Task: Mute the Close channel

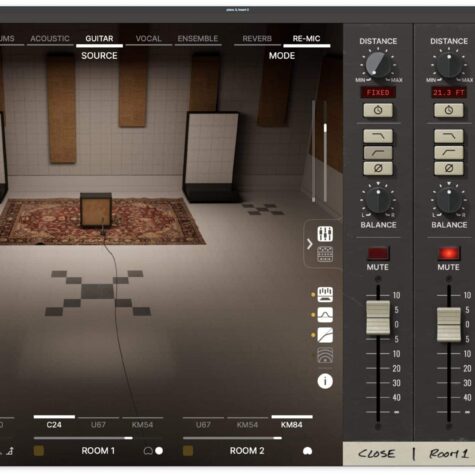Action: 378,253
